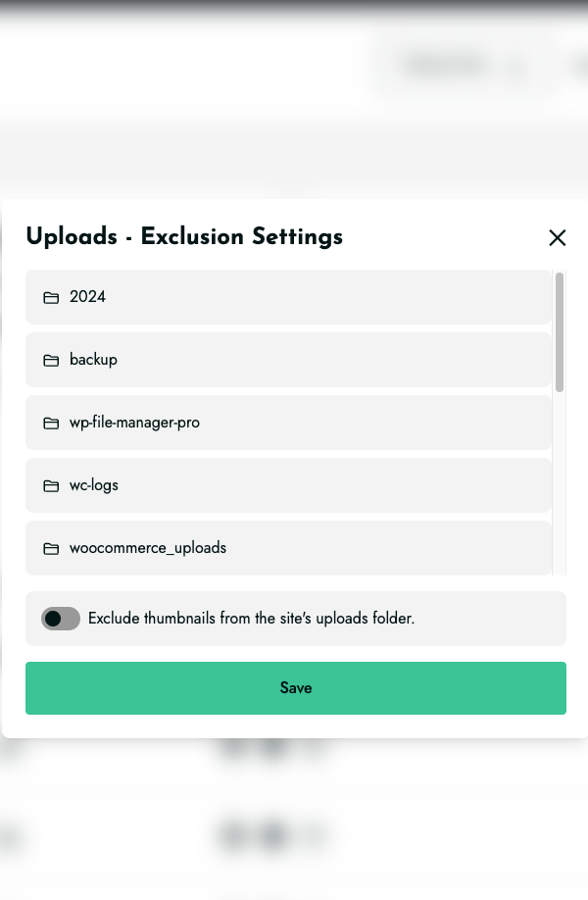
Task: Click the wp-file-manager-pro folder icon
Action: pos(51,423)
